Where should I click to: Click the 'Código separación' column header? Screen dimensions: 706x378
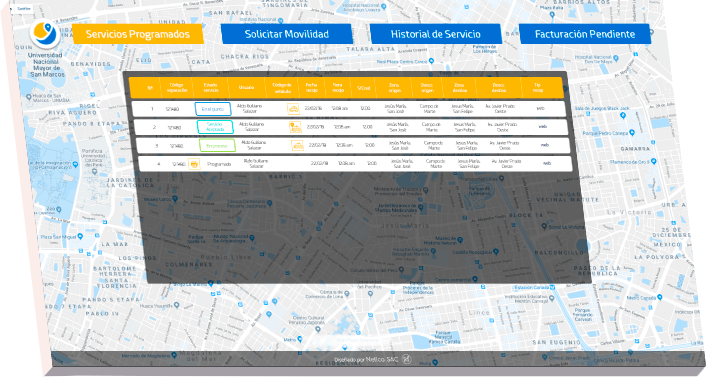click(177, 88)
